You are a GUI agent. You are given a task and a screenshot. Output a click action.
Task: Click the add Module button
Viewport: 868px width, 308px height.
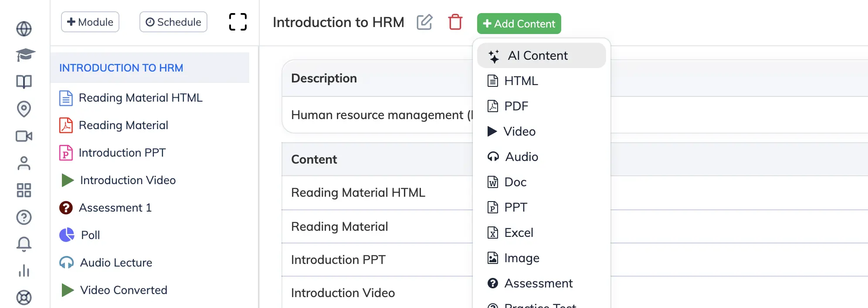pyautogui.click(x=90, y=22)
